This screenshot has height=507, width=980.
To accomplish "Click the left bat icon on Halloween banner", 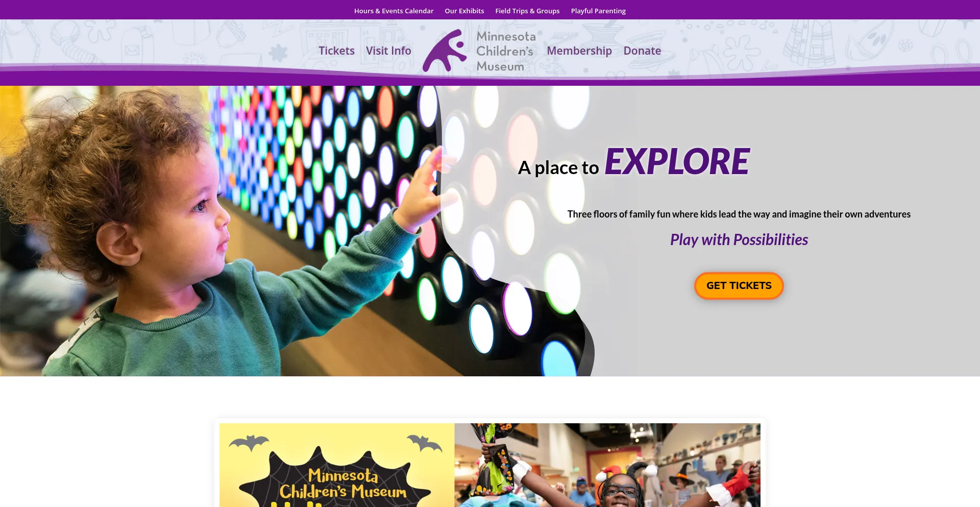I will [249, 443].
